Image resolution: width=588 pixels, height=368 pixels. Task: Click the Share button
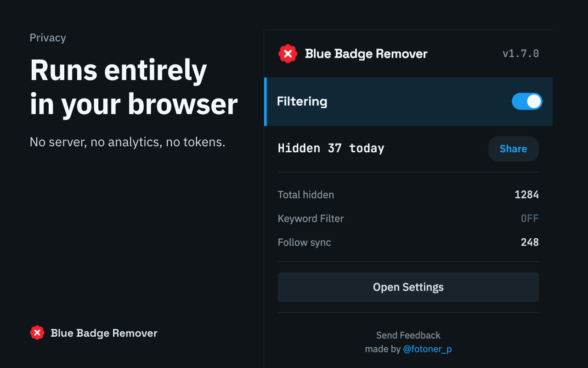[513, 149]
